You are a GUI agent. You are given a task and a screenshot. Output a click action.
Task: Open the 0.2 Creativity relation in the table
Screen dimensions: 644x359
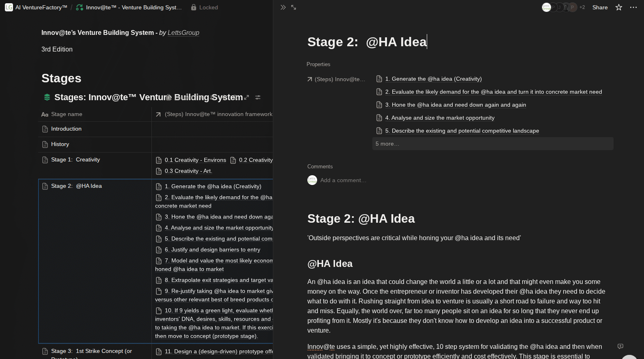tap(256, 160)
